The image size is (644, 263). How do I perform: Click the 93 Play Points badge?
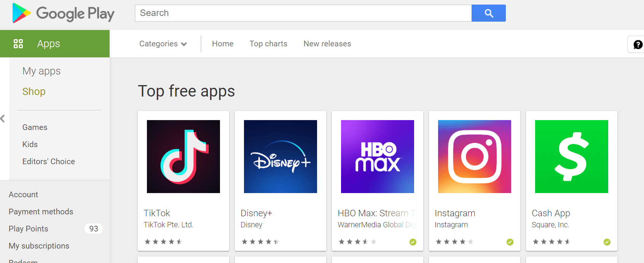[x=94, y=229]
